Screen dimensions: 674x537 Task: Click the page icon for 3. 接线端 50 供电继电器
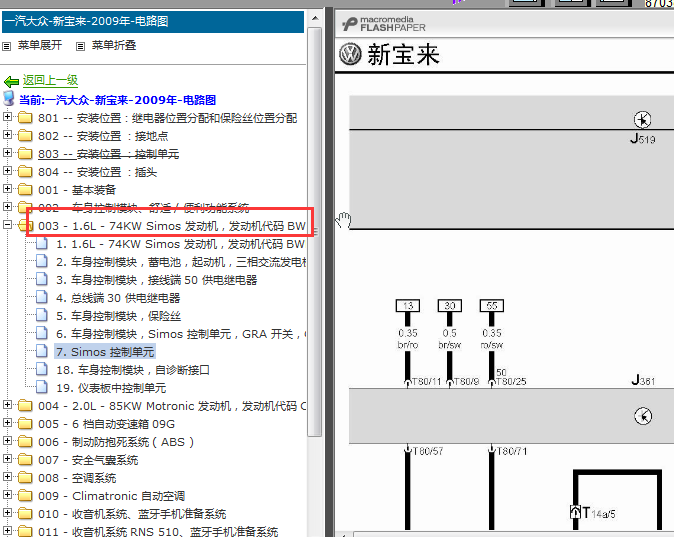click(x=42, y=279)
